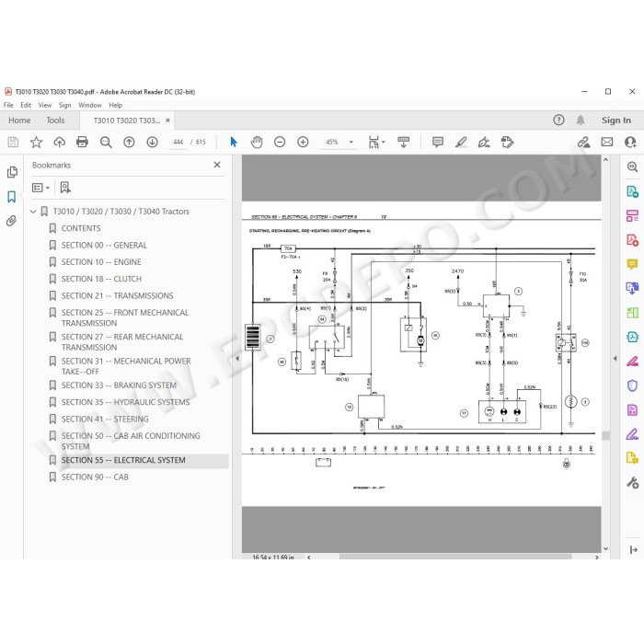Image resolution: width=644 pixels, height=644 pixels.
Task: Open SECTION 90 -- CAB bookmark
Action: (95, 477)
